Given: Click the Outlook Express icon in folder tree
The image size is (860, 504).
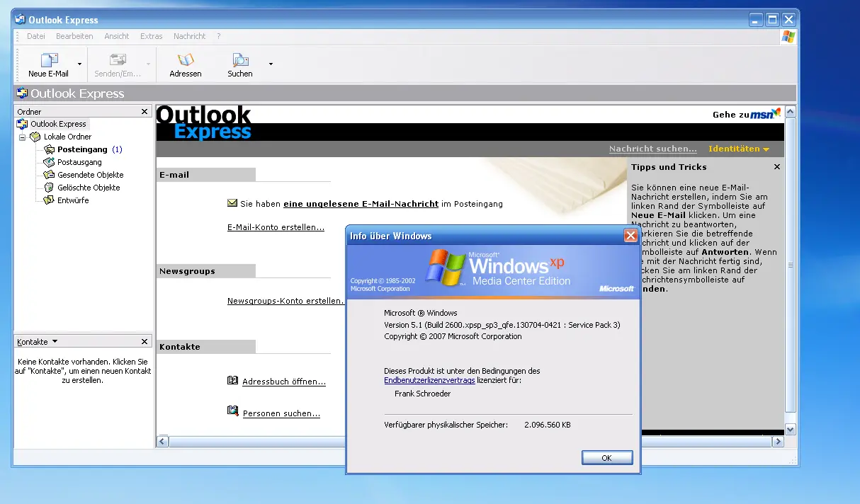Looking at the screenshot, I should (23, 124).
